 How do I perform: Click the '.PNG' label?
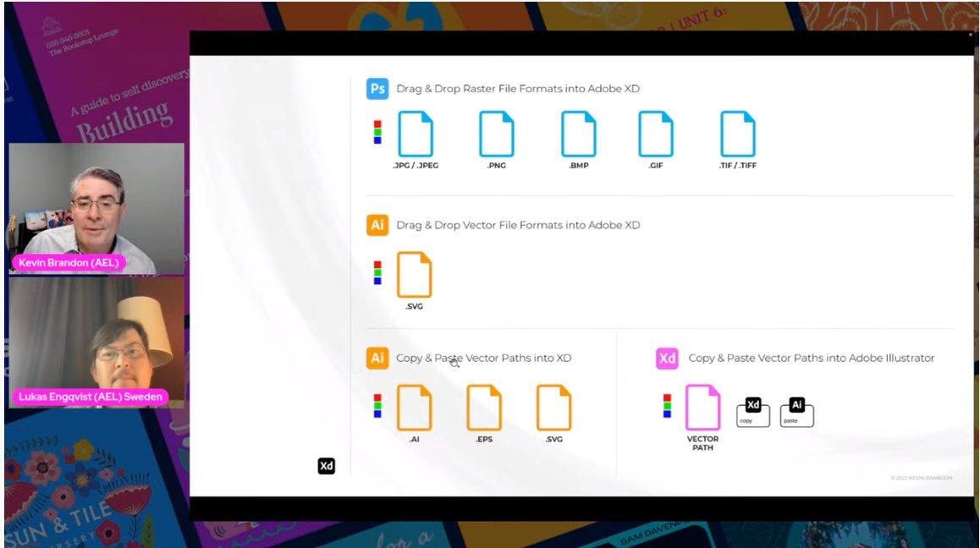(497, 166)
